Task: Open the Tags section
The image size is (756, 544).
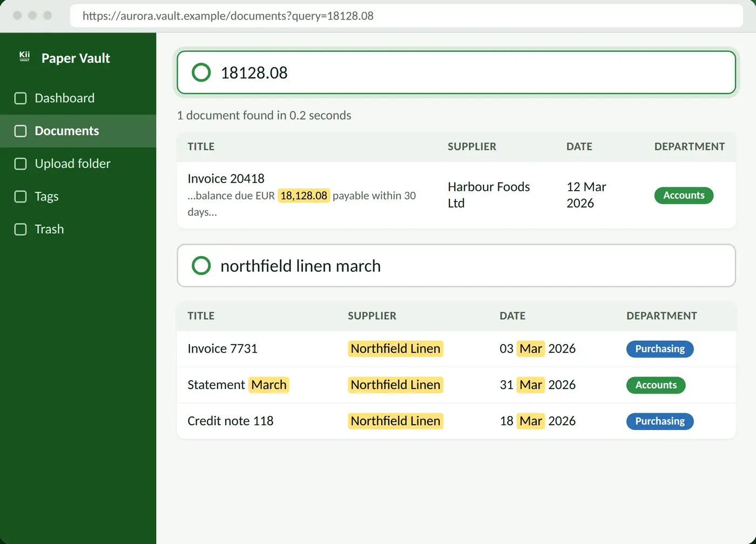Action: pyautogui.click(x=78, y=197)
